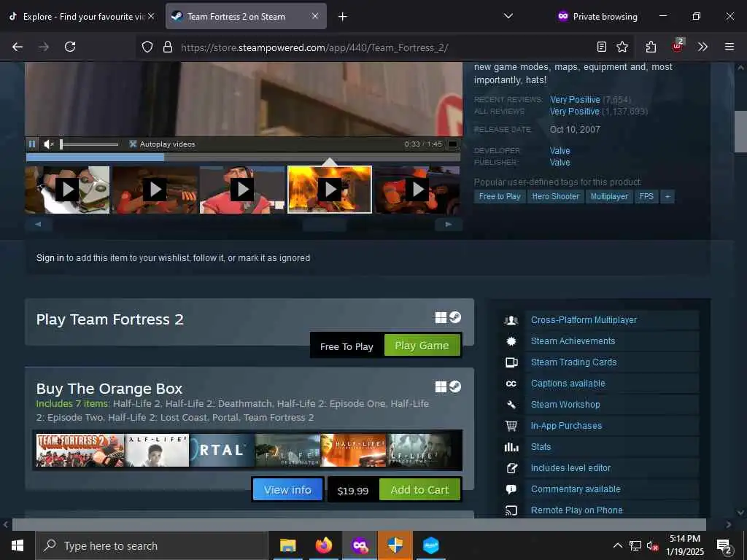Open In-App Purchases feature link
Image resolution: width=747 pixels, height=560 pixels.
click(566, 426)
